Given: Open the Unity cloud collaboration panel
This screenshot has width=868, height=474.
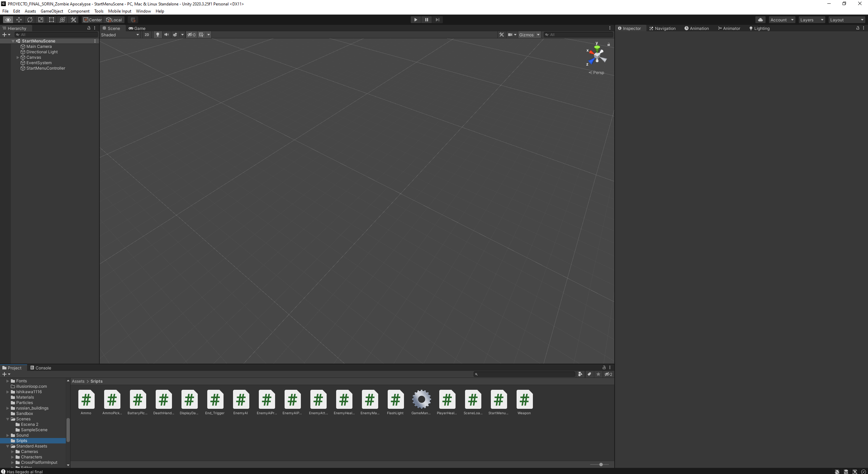Looking at the screenshot, I should pos(760,20).
